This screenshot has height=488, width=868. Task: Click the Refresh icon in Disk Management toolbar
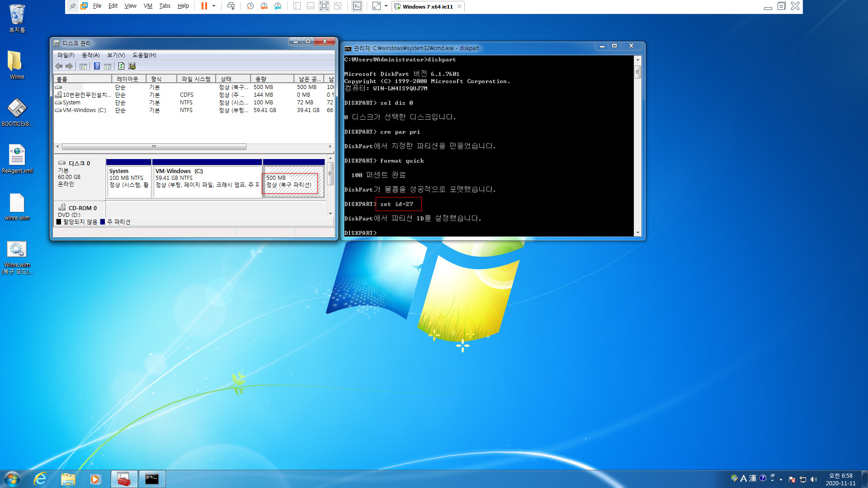pyautogui.click(x=121, y=66)
